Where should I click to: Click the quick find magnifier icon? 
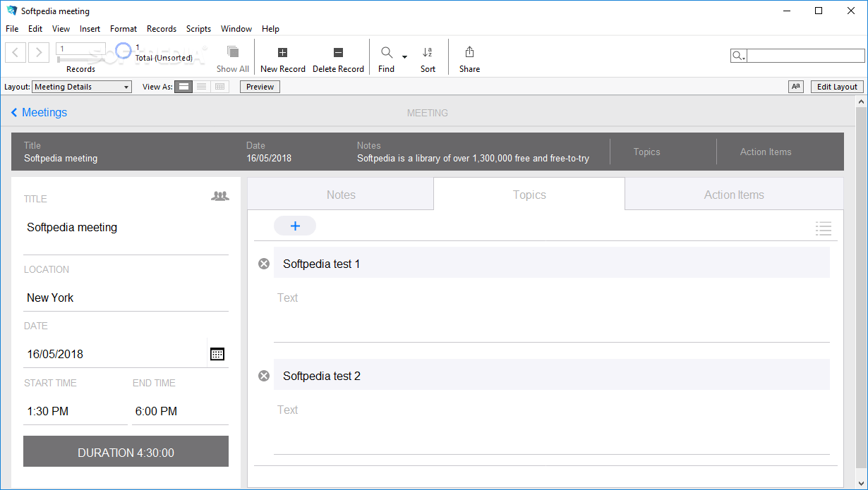coord(738,56)
